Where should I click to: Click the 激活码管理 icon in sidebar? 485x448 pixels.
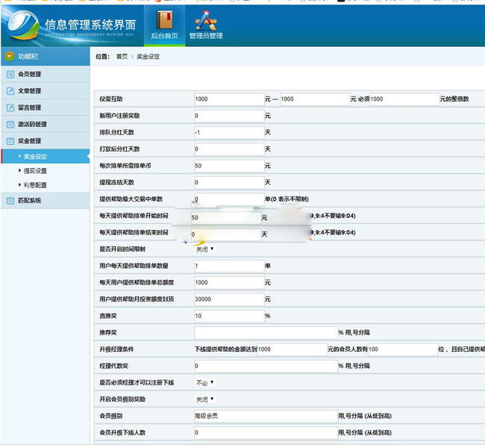pos(10,124)
